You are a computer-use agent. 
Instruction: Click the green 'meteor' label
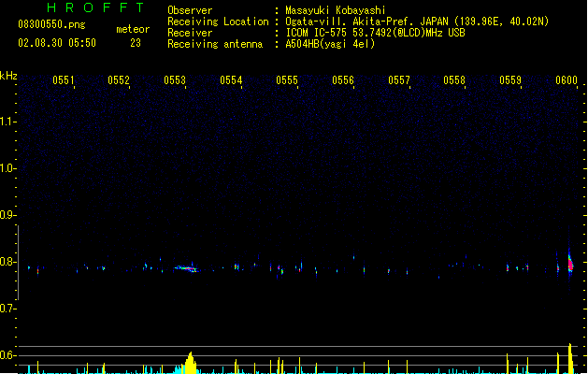133,29
